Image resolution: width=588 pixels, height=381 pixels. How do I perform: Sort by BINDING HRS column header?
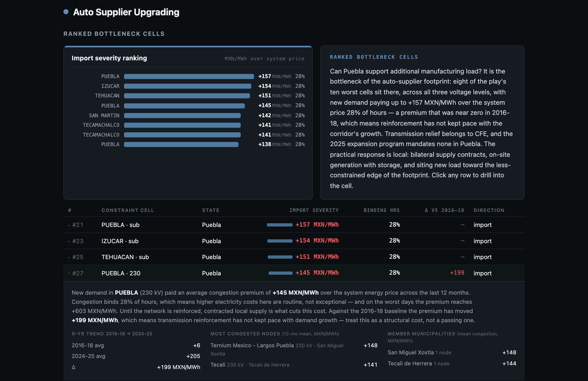point(382,210)
